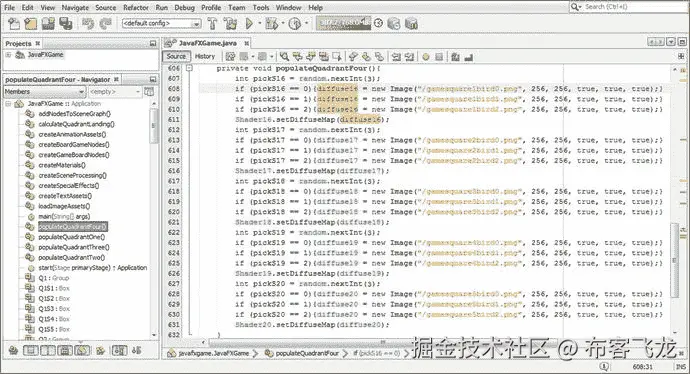Open the Source menu in menu bar

[106, 7]
